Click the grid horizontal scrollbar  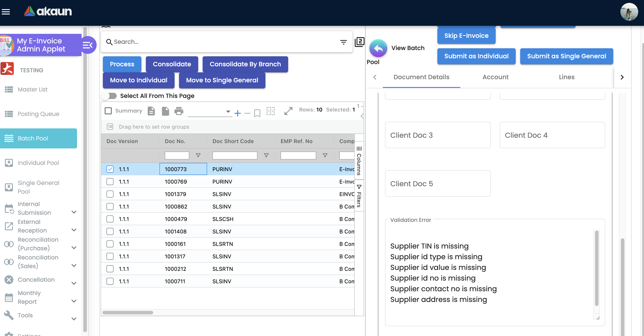point(128,312)
